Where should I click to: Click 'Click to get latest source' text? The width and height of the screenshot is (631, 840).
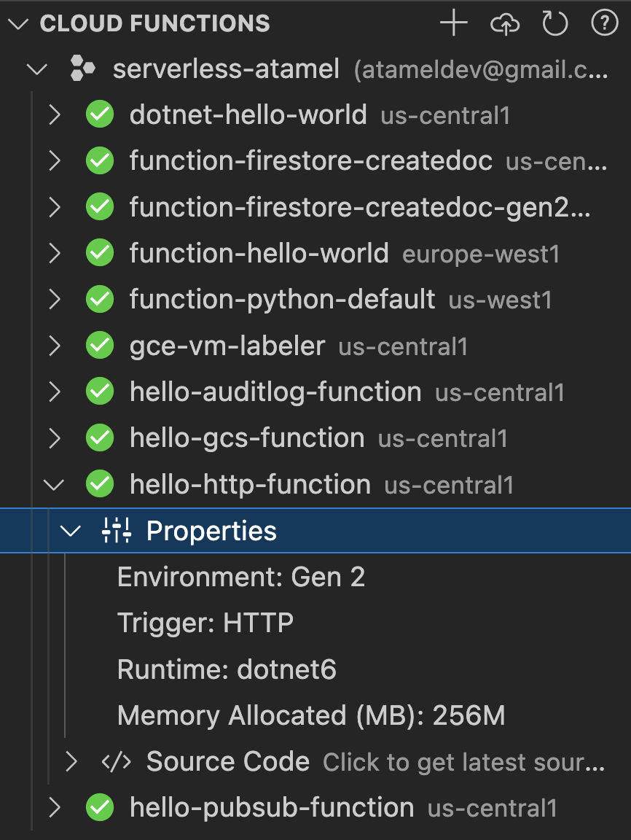pyautogui.click(x=463, y=762)
